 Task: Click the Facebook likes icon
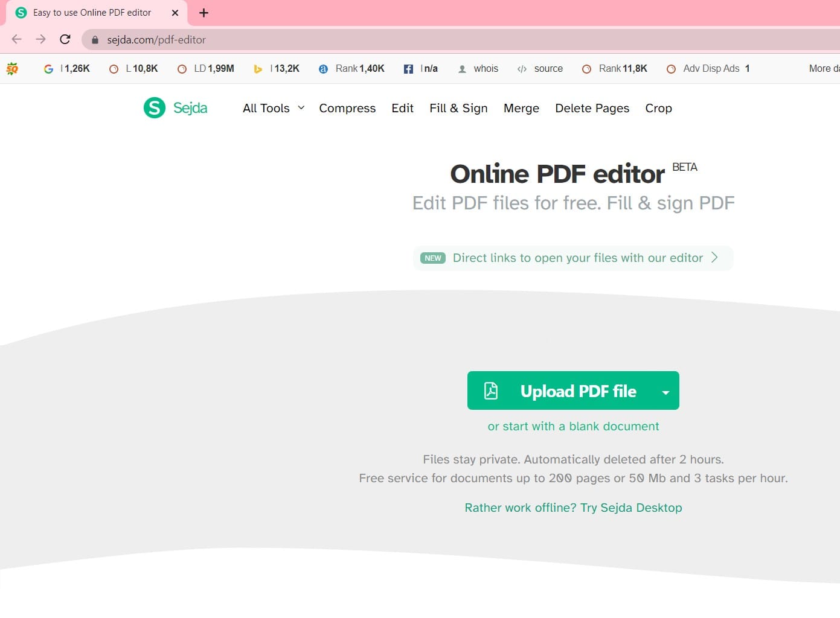point(408,69)
